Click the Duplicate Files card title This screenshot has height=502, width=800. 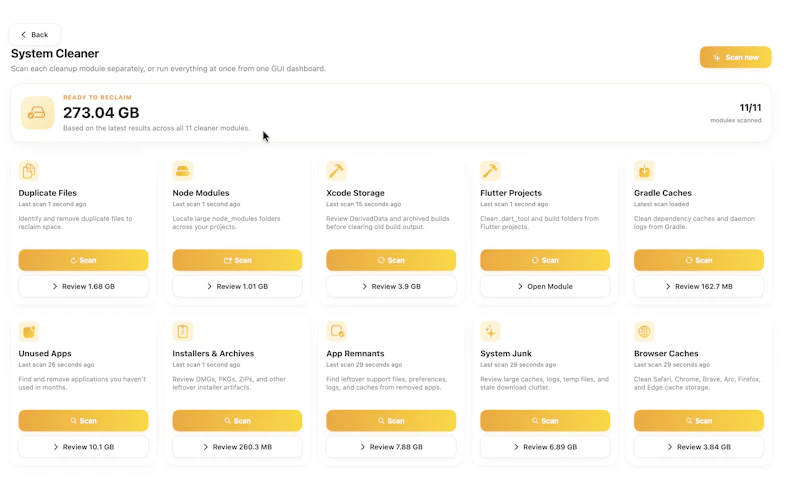47,193
